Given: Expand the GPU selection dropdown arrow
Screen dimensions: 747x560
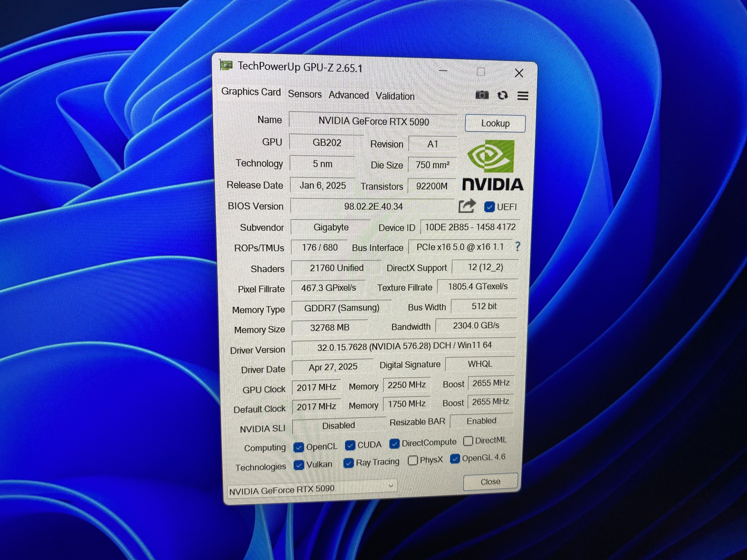Looking at the screenshot, I should pos(391,486).
